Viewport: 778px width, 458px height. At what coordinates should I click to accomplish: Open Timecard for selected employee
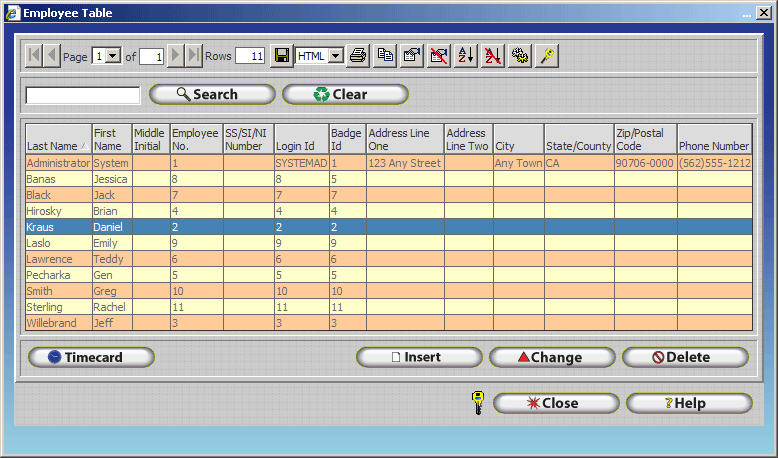tap(91, 357)
